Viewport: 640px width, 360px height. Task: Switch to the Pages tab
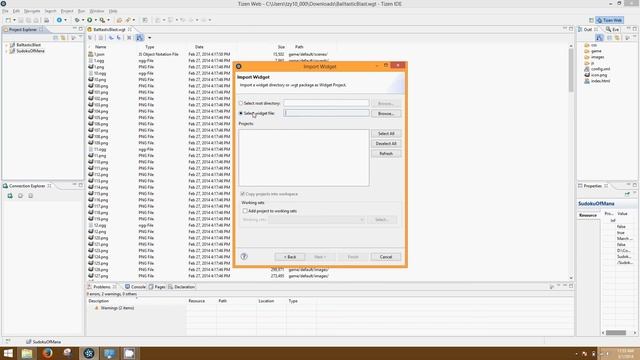pyautogui.click(x=157, y=287)
